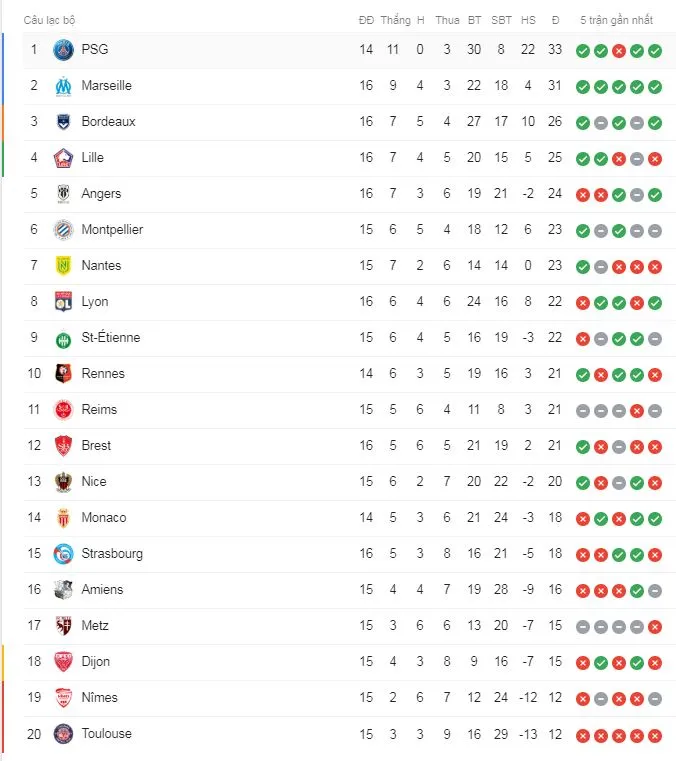
Task: Click Angers' most recent win icon
Action: [655, 194]
